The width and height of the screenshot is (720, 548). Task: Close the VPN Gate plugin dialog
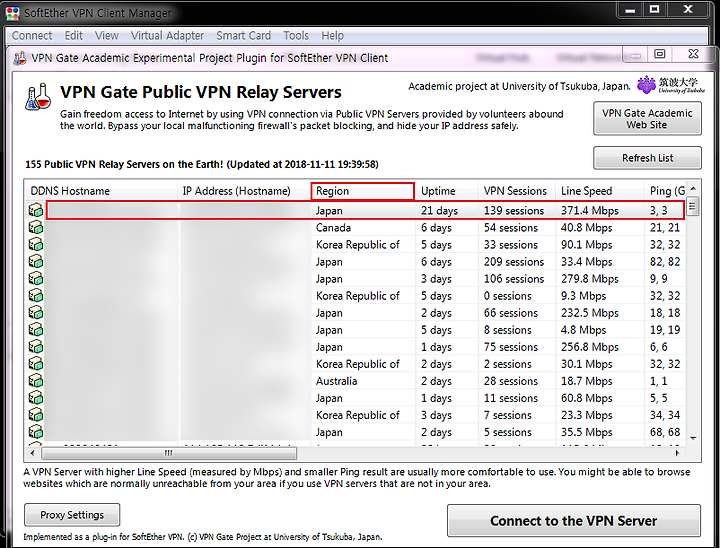click(x=693, y=54)
